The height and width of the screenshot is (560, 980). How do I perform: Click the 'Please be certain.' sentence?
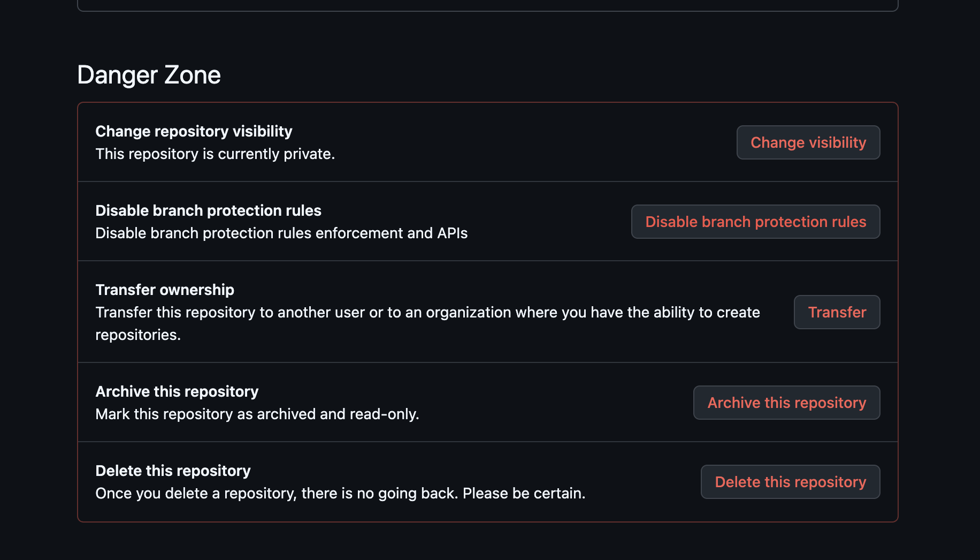(524, 494)
